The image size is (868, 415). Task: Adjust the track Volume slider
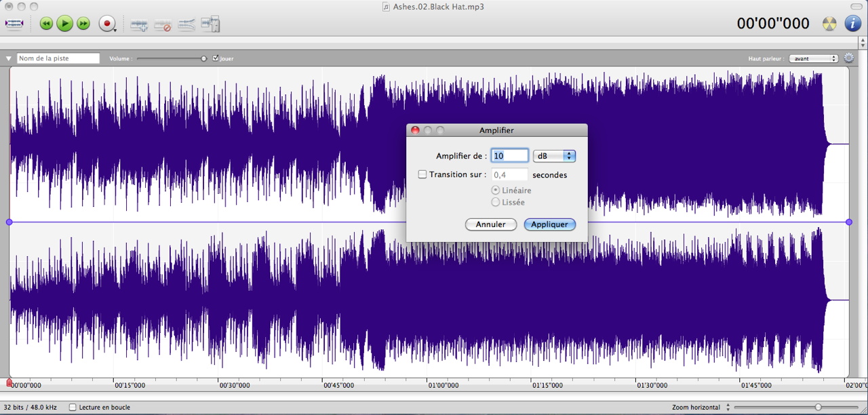(172, 58)
